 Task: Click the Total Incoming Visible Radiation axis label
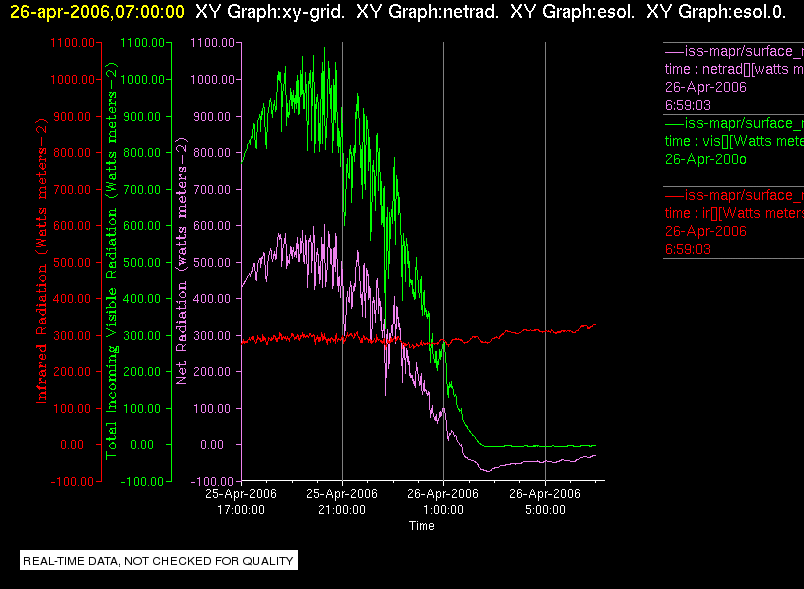[111, 261]
